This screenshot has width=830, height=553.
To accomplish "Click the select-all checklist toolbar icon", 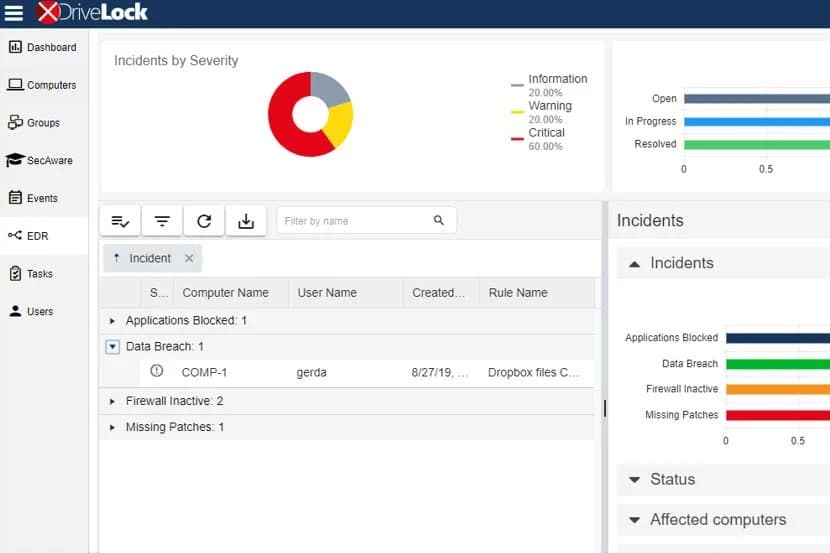I will pyautogui.click(x=120, y=221).
